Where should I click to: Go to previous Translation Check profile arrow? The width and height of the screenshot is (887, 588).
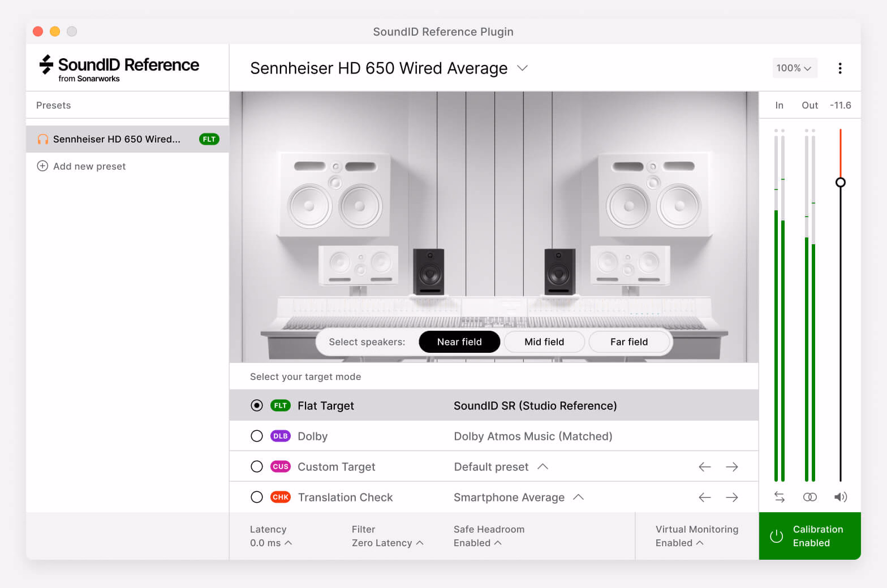click(705, 497)
